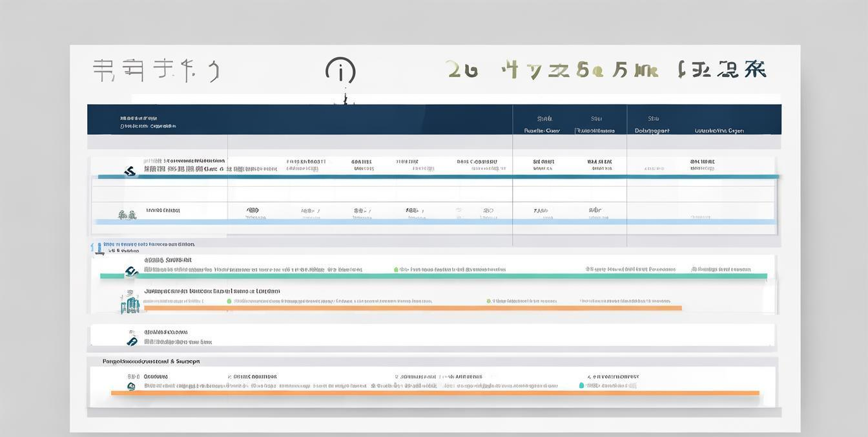Image resolution: width=868 pixels, height=437 pixels.
Task: Collapse the section heading containing an ampersand
Action: point(151,361)
